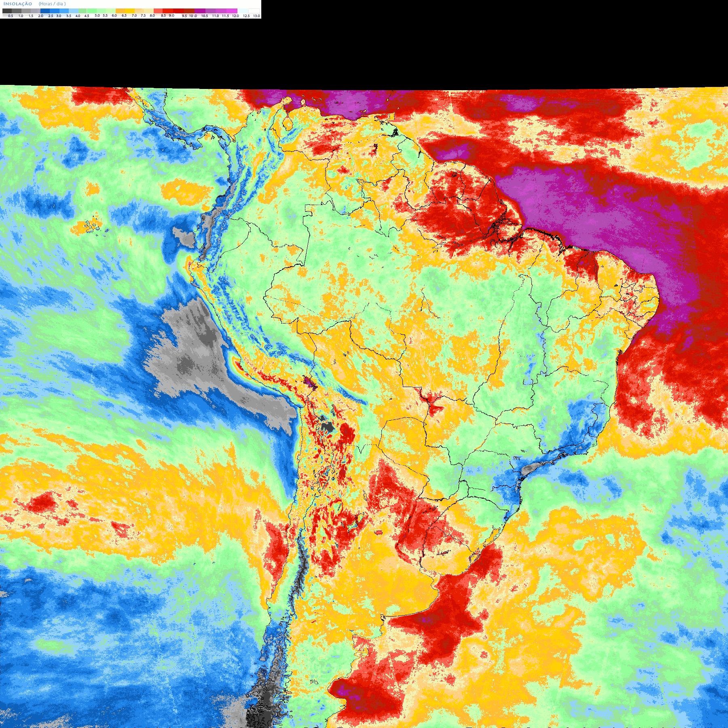Click the 4.0 legend value
Viewport: 728px width, 728px height.
click(78, 16)
